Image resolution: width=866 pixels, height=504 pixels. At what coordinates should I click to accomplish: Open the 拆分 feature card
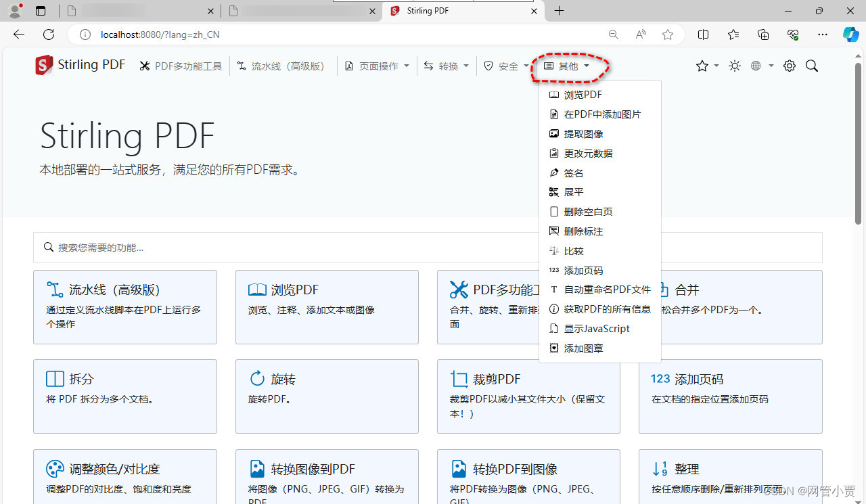pos(125,396)
